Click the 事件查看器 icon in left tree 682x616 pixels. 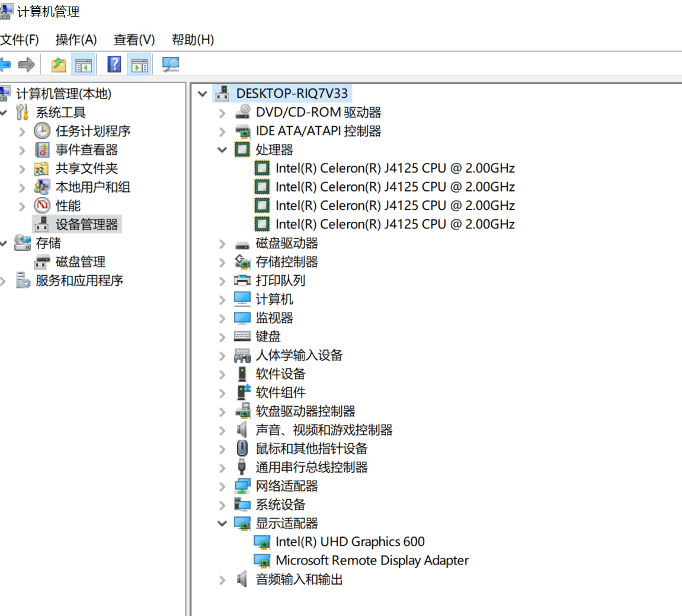[x=42, y=150]
